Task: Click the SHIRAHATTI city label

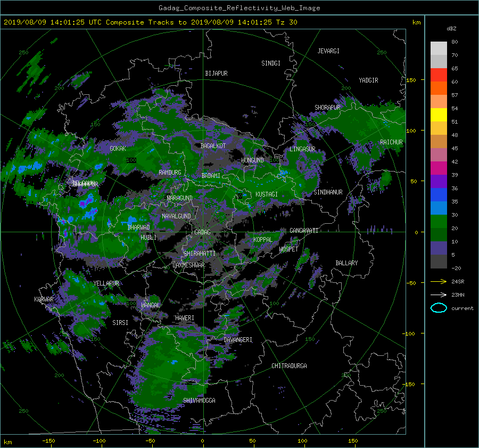Action: 200,254
